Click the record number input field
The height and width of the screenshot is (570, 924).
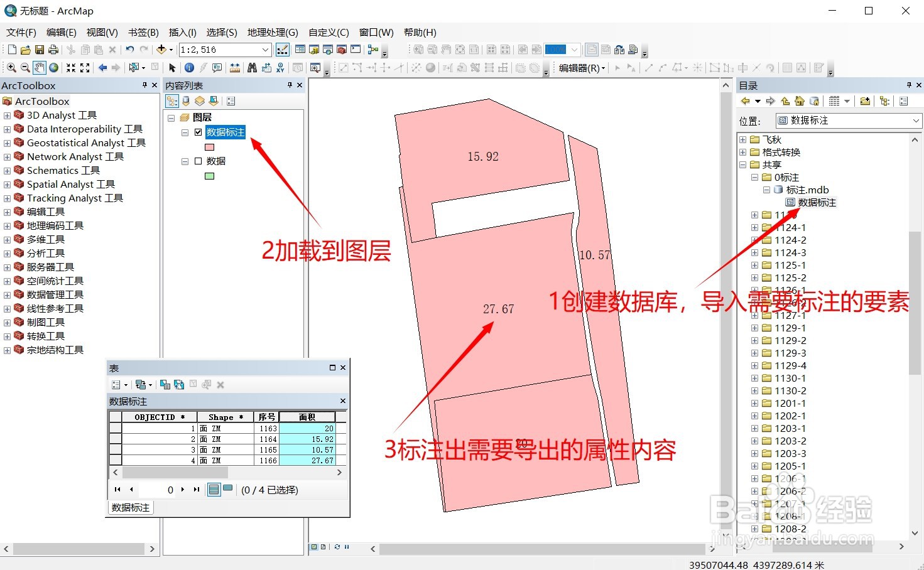click(x=157, y=489)
